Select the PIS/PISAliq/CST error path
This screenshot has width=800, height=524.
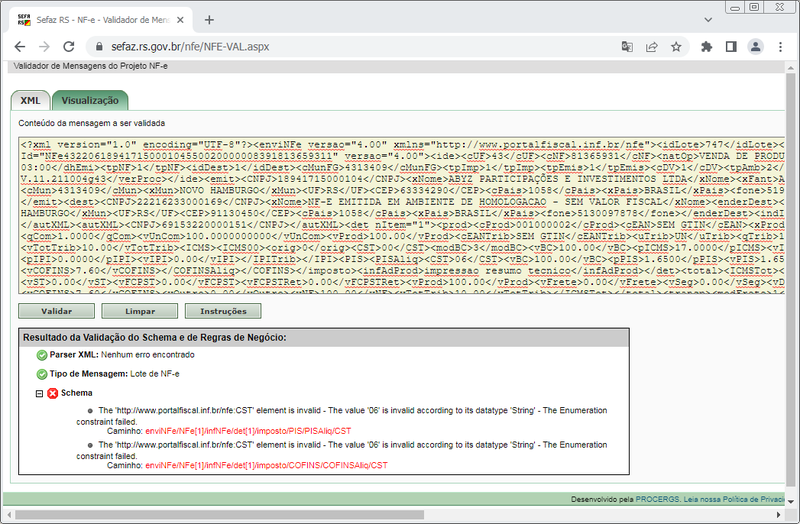pyautogui.click(x=248, y=431)
